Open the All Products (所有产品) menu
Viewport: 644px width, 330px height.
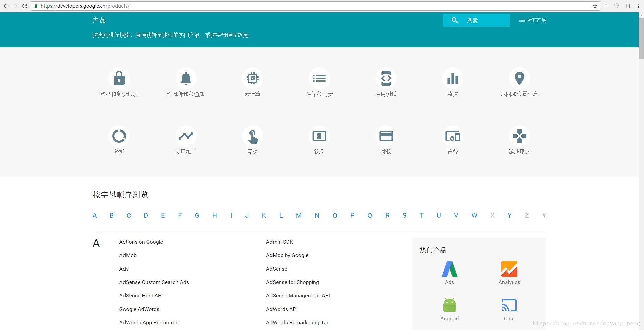533,20
